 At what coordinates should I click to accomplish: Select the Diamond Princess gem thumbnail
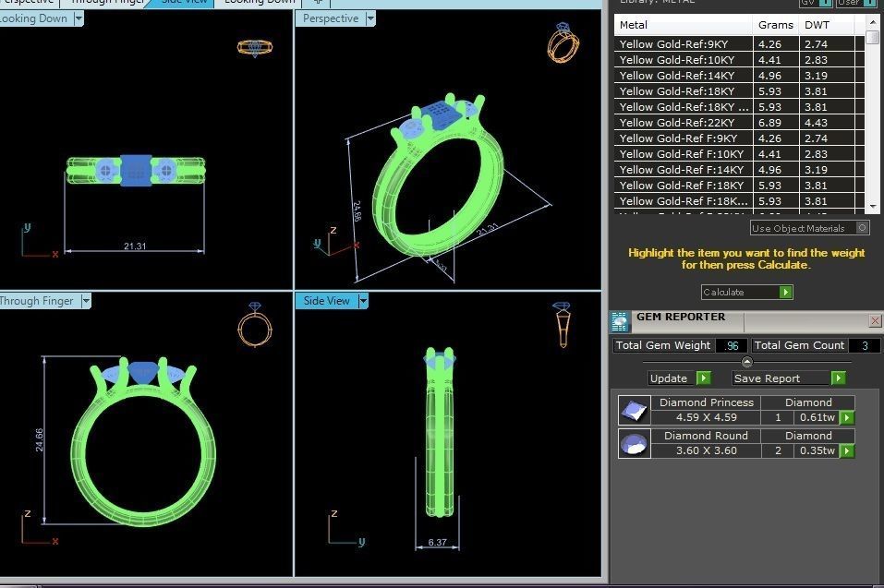pos(635,411)
